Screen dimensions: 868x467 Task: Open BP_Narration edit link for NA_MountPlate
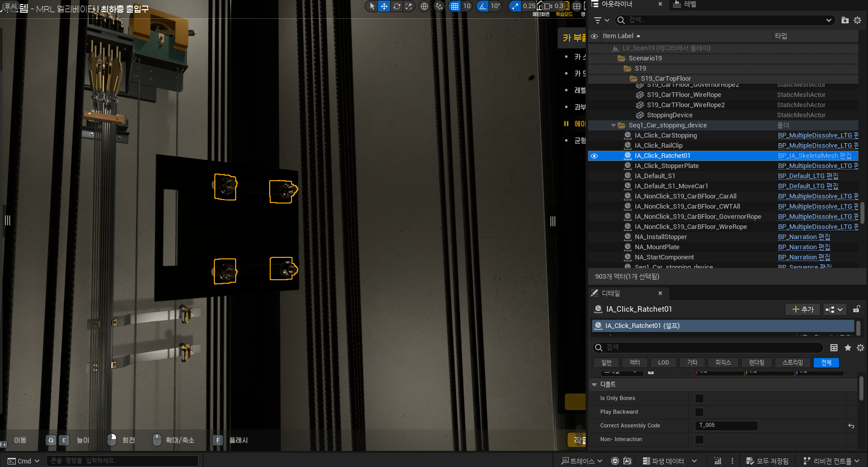803,247
